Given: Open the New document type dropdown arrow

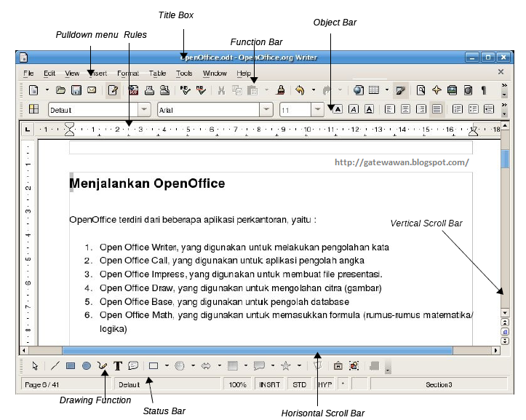Looking at the screenshot, I should [x=47, y=90].
